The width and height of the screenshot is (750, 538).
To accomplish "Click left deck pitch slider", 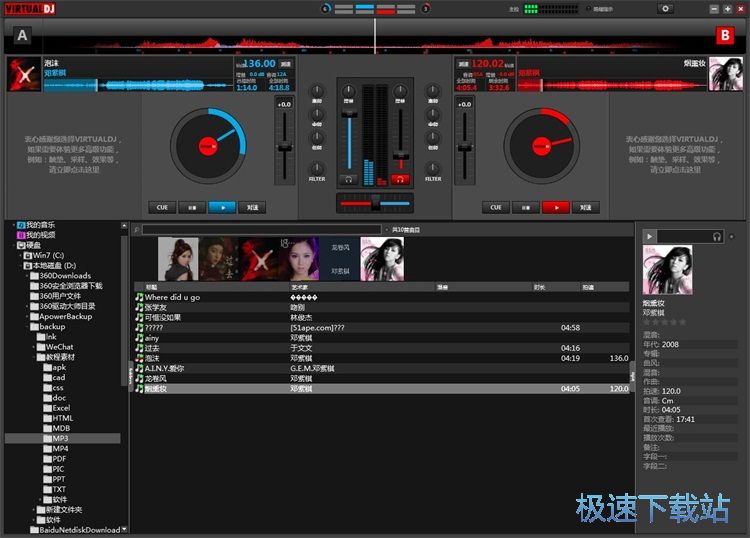I will (x=285, y=147).
